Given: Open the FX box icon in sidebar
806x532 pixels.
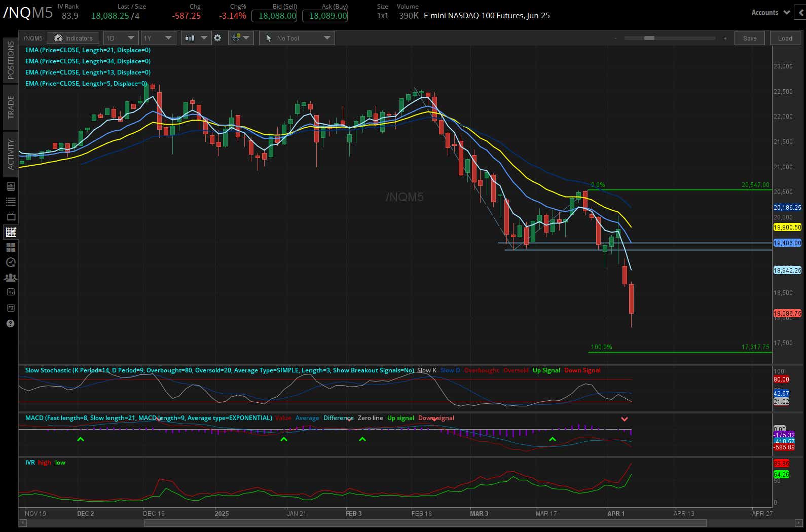Looking at the screenshot, I should [x=10, y=308].
